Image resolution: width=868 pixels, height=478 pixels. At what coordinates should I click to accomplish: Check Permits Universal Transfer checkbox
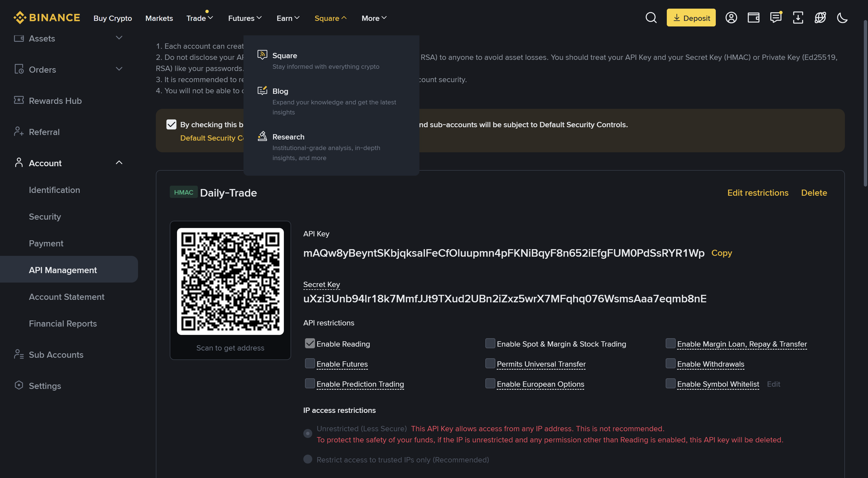490,363
